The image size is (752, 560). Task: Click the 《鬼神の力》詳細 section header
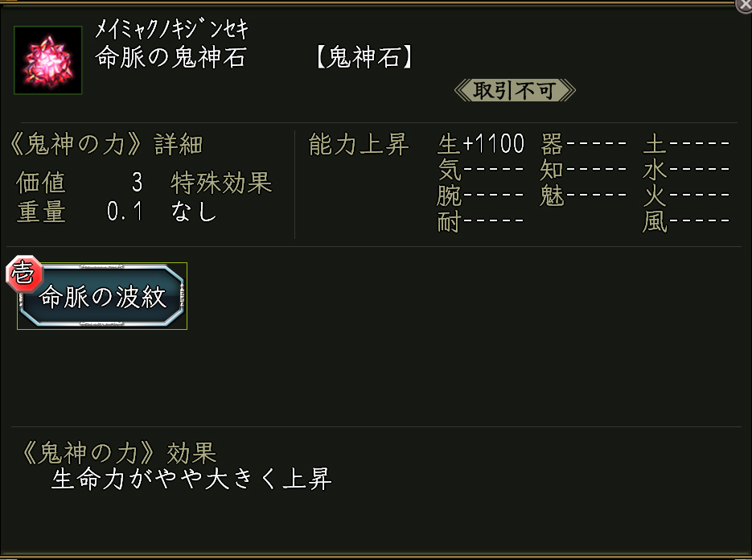coord(105,145)
